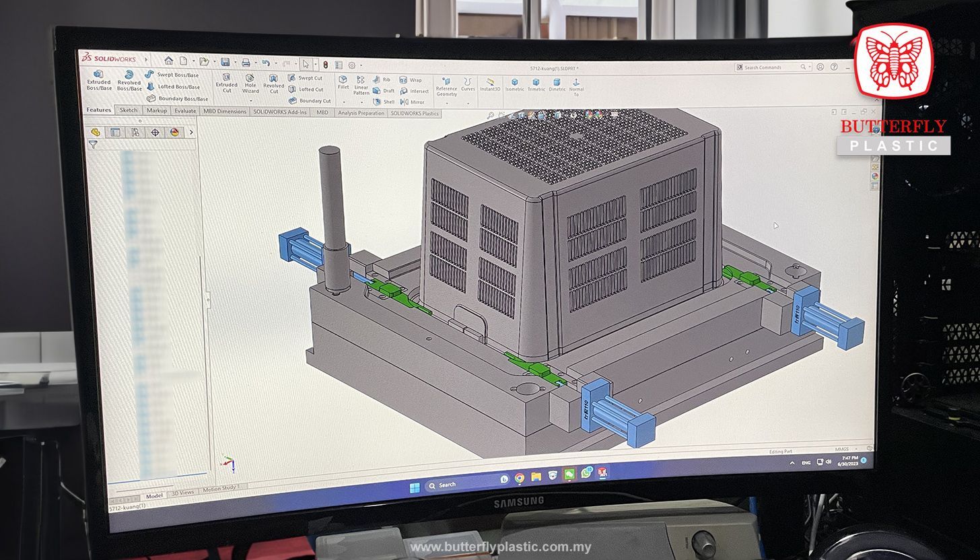The image size is (980, 560).
Task: Run the Intersect feature
Action: 414,92
